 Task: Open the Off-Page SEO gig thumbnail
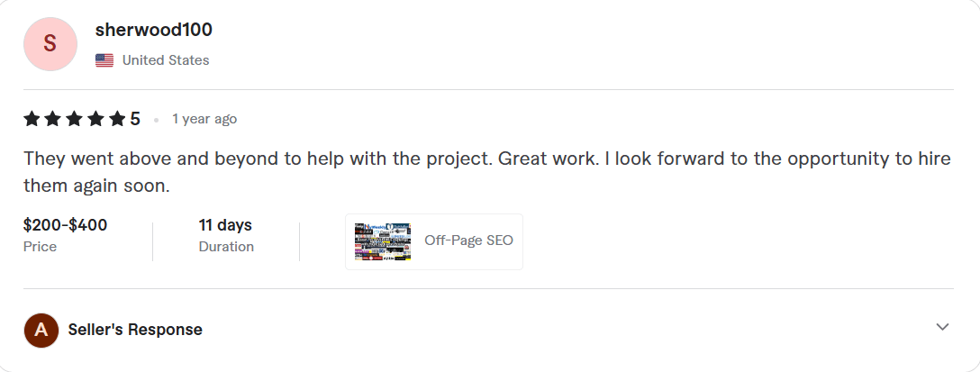click(383, 241)
